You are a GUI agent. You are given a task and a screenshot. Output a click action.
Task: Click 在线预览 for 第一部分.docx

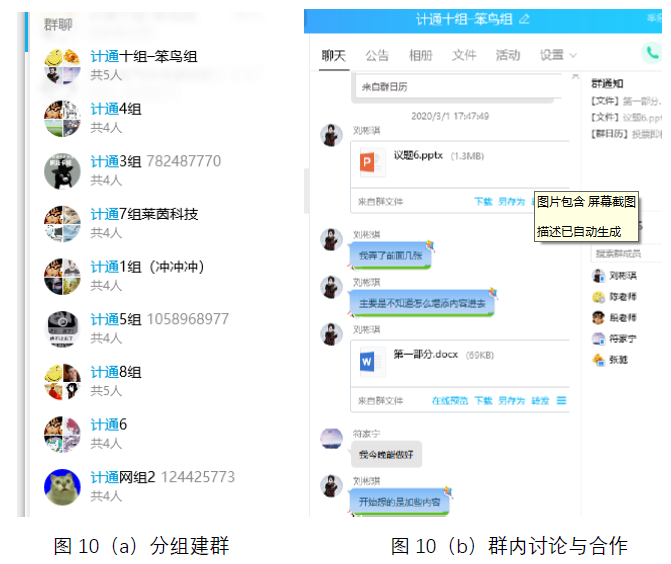coord(448,400)
